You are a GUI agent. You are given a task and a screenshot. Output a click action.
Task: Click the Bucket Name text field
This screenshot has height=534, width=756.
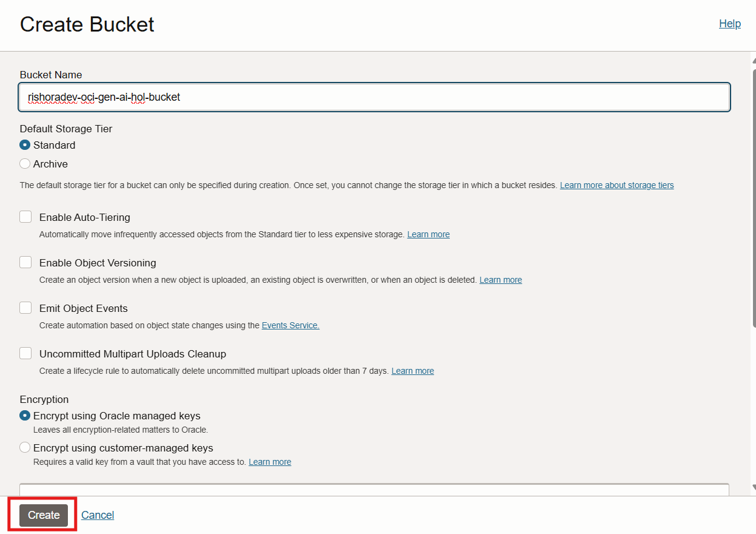(x=374, y=97)
